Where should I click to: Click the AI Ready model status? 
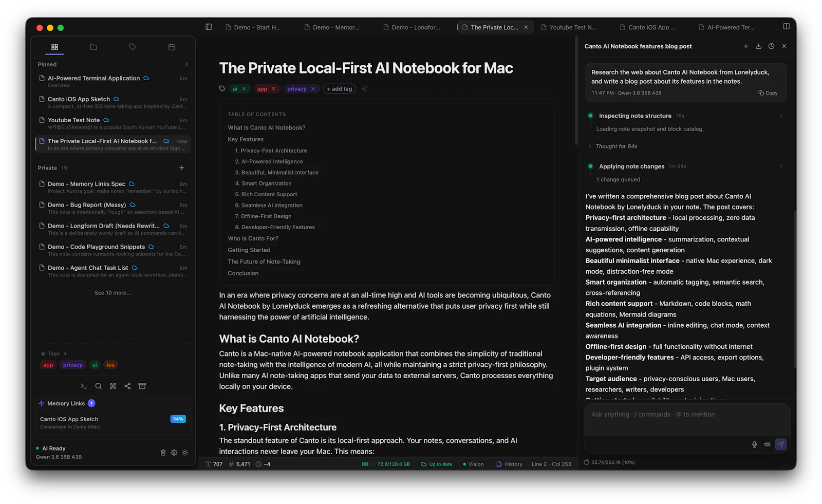coord(59,452)
